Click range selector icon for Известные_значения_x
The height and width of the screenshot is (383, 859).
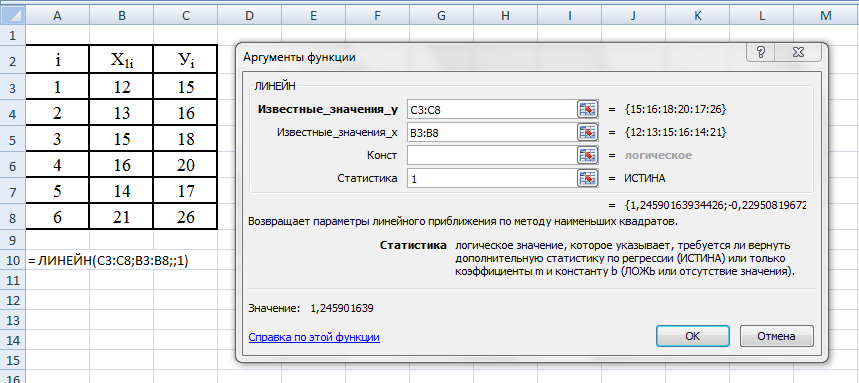coord(586,132)
